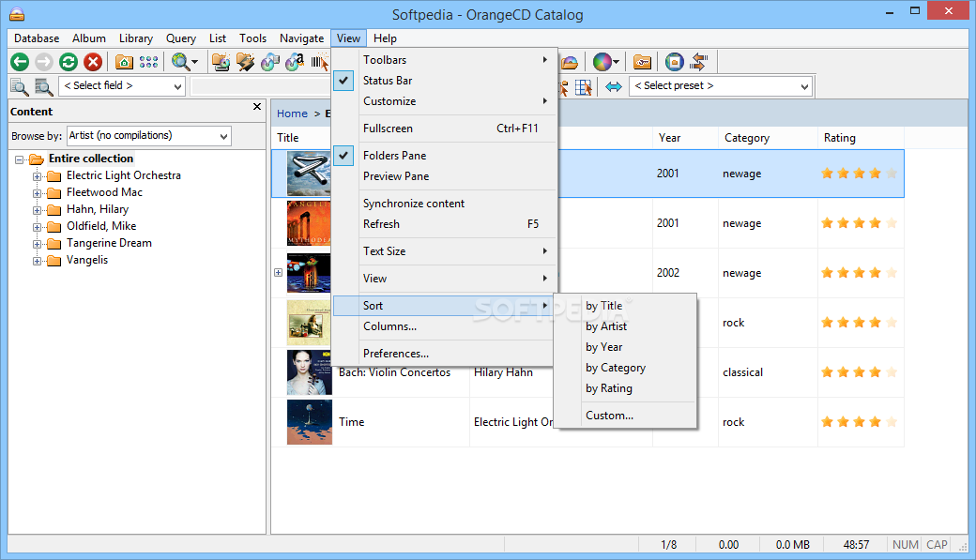Toggle the Status Bar menu option
This screenshot has height=560, width=976.
(x=445, y=81)
